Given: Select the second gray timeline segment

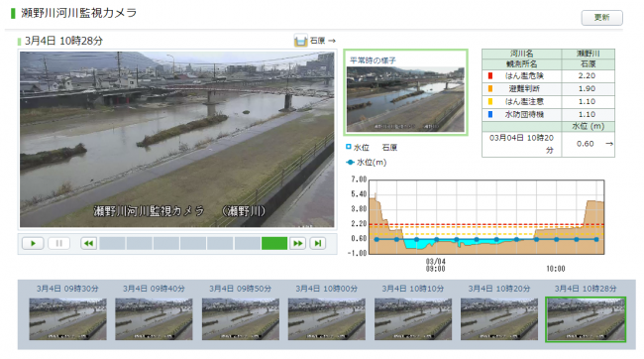Looking at the screenshot, I should (x=140, y=243).
